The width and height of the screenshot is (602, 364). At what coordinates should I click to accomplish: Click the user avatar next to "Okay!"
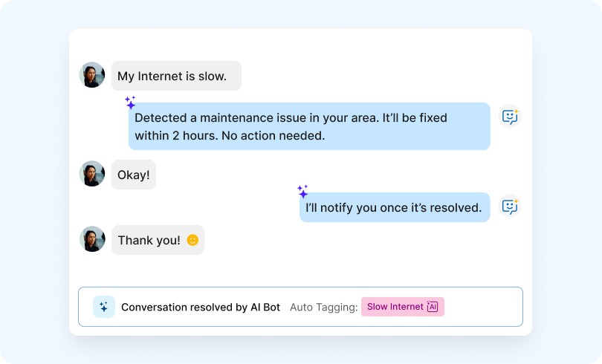(92, 174)
